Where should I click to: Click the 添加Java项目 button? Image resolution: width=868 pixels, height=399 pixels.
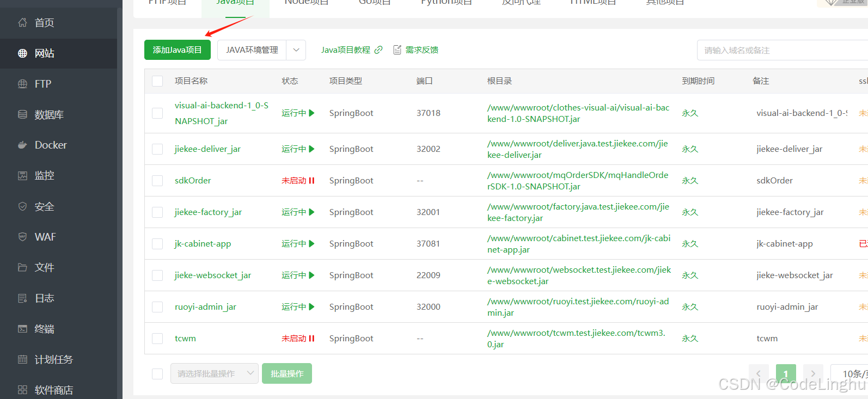coord(178,50)
